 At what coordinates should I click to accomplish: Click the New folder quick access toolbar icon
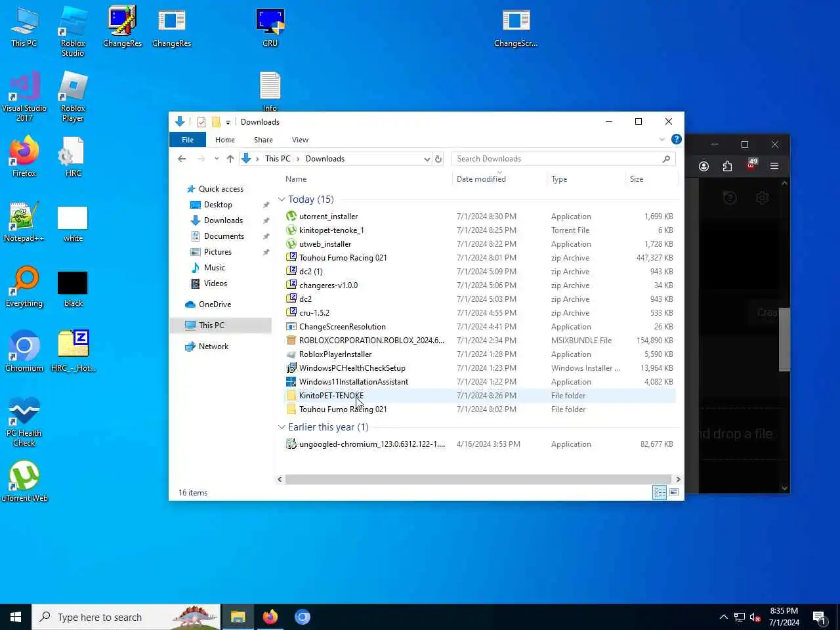click(x=216, y=122)
